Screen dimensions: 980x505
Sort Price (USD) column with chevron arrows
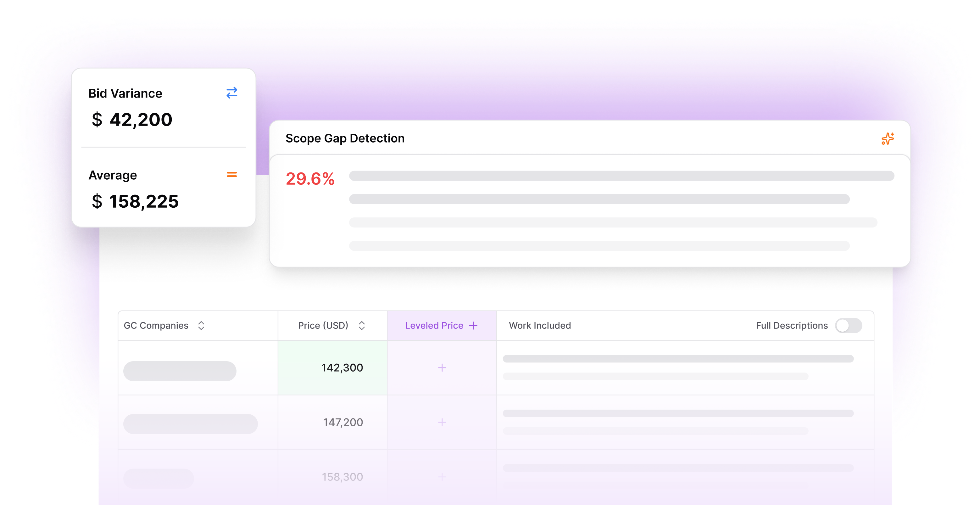click(361, 326)
